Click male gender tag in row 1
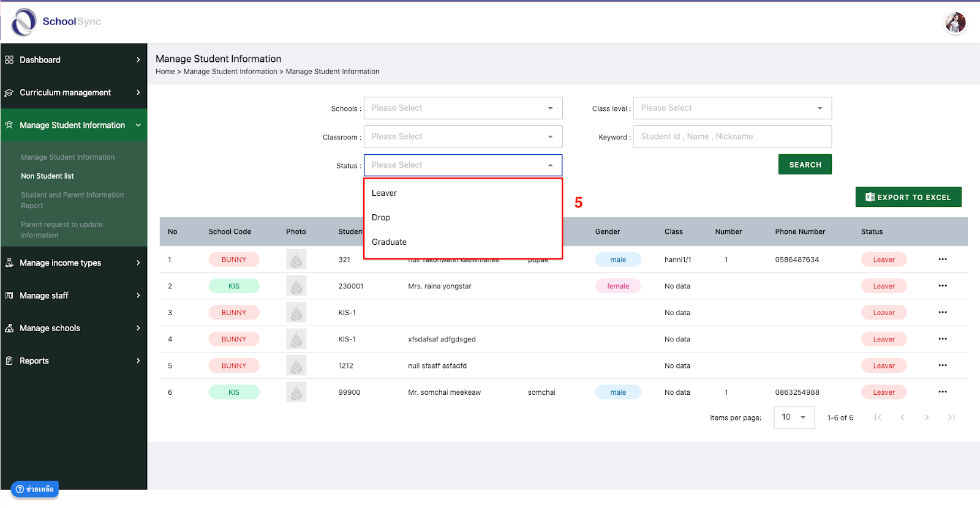This screenshot has height=508, width=980. [x=618, y=260]
